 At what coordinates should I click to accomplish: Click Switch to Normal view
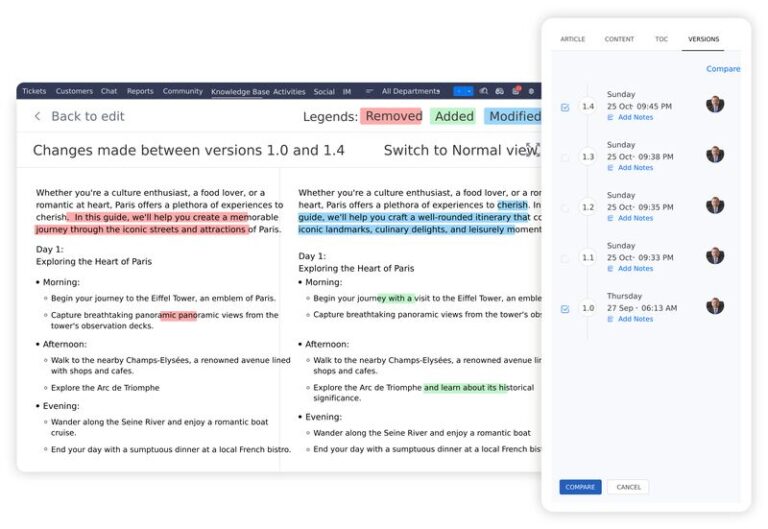tap(461, 150)
